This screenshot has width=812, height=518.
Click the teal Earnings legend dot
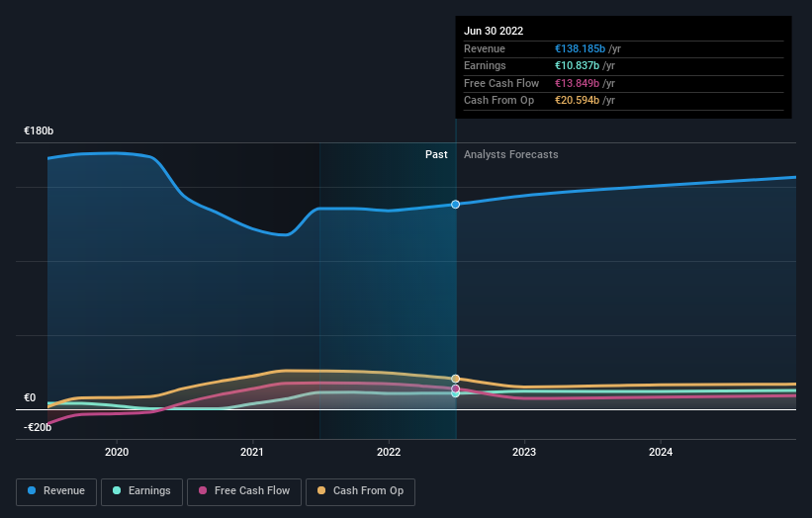pos(117,490)
